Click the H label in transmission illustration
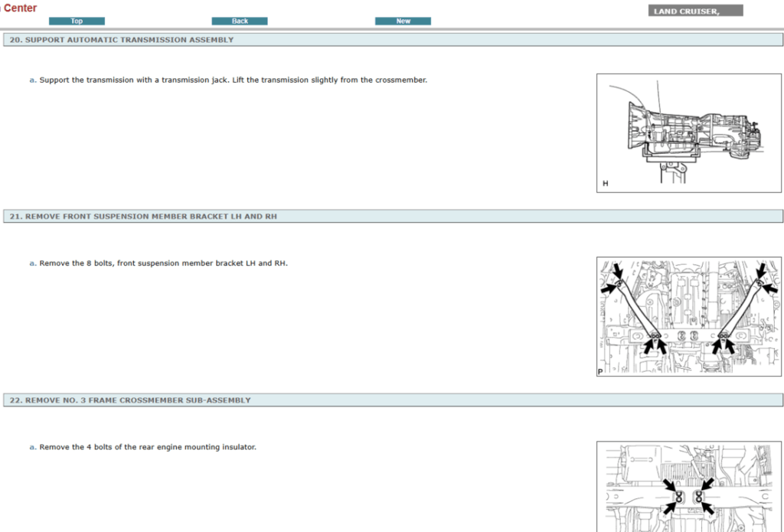Viewport: 784px width, 532px height. click(x=606, y=184)
